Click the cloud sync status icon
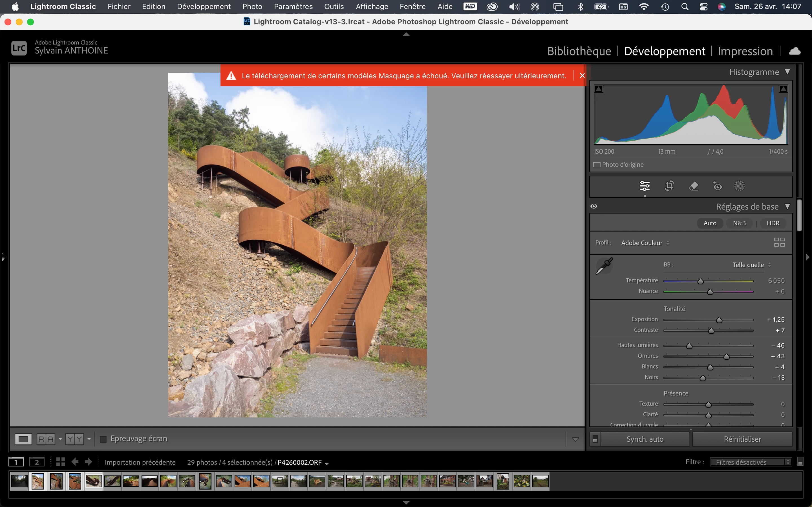 pos(795,51)
